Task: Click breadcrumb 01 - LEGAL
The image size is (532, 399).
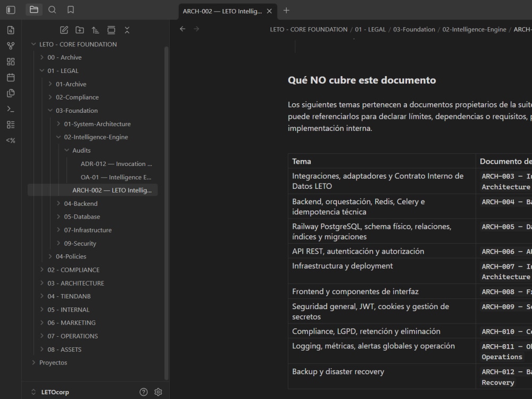Action: click(370, 29)
